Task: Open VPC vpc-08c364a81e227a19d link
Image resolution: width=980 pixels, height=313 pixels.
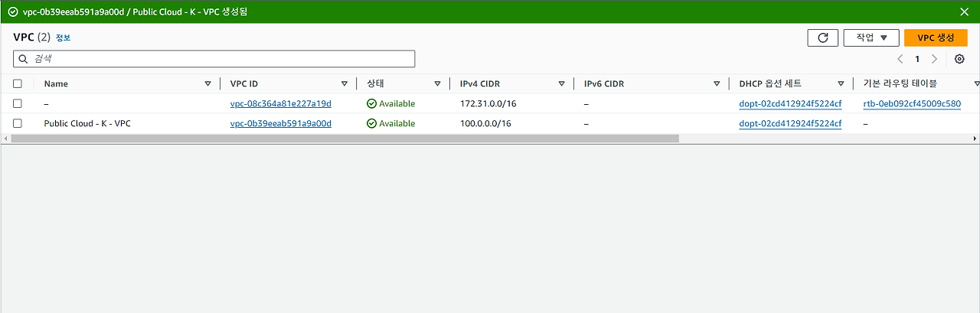Action: pyautogui.click(x=280, y=103)
